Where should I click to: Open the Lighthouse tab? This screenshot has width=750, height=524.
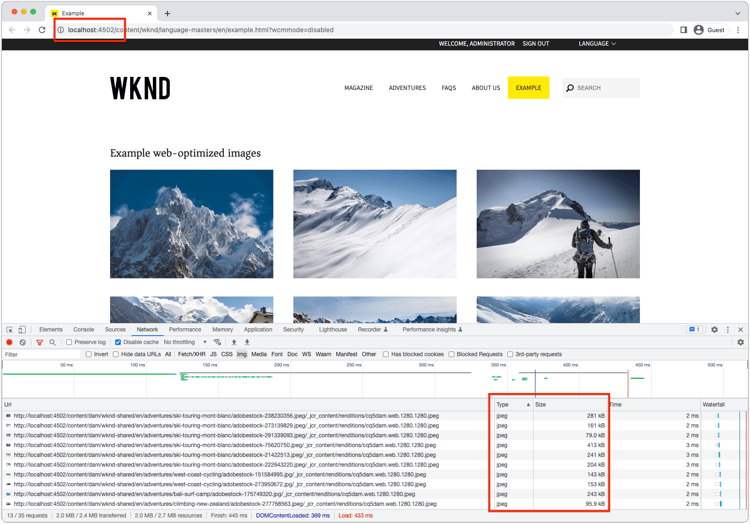tap(333, 330)
